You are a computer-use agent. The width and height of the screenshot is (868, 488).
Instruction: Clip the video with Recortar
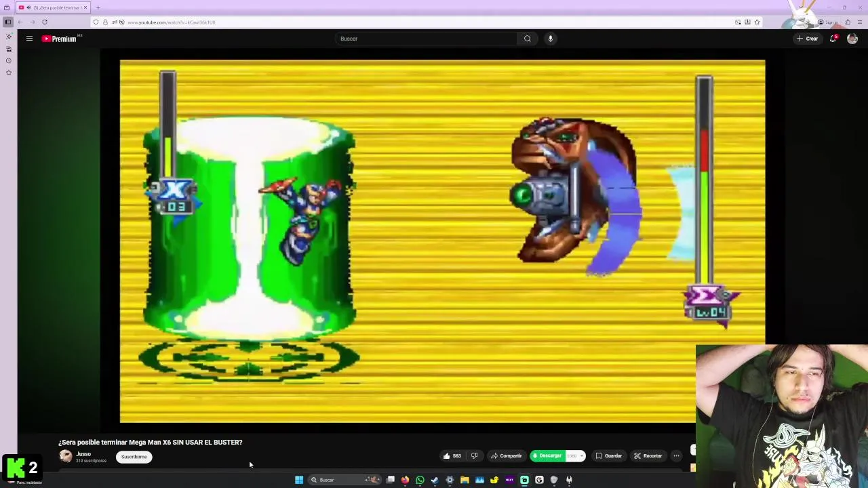coord(648,456)
